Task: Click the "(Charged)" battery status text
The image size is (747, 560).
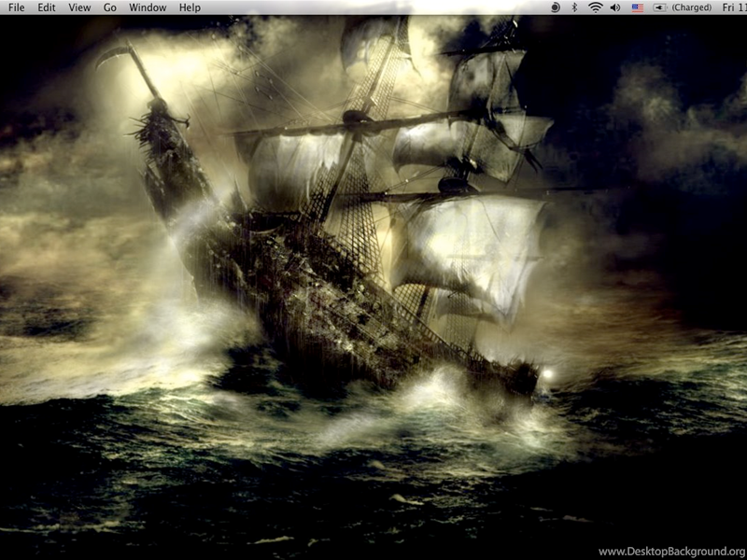Action: 691,7
